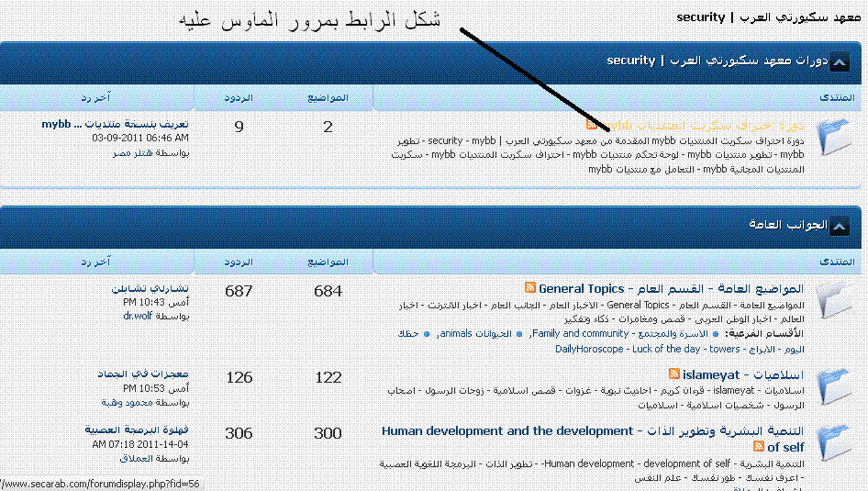The height and width of the screenshot is (491, 868).
Task: Click the الجوانب العامة category heading
Action: [x=788, y=224]
